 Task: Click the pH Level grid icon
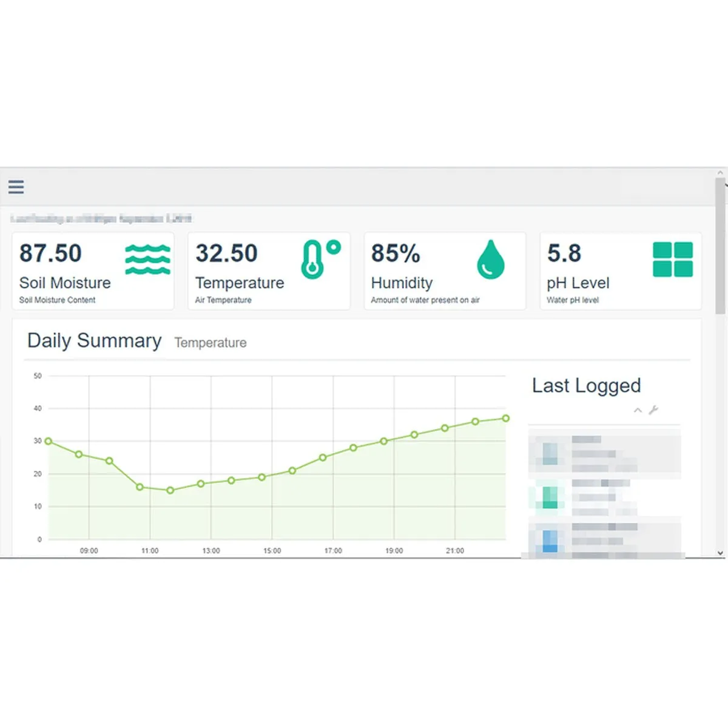[673, 260]
